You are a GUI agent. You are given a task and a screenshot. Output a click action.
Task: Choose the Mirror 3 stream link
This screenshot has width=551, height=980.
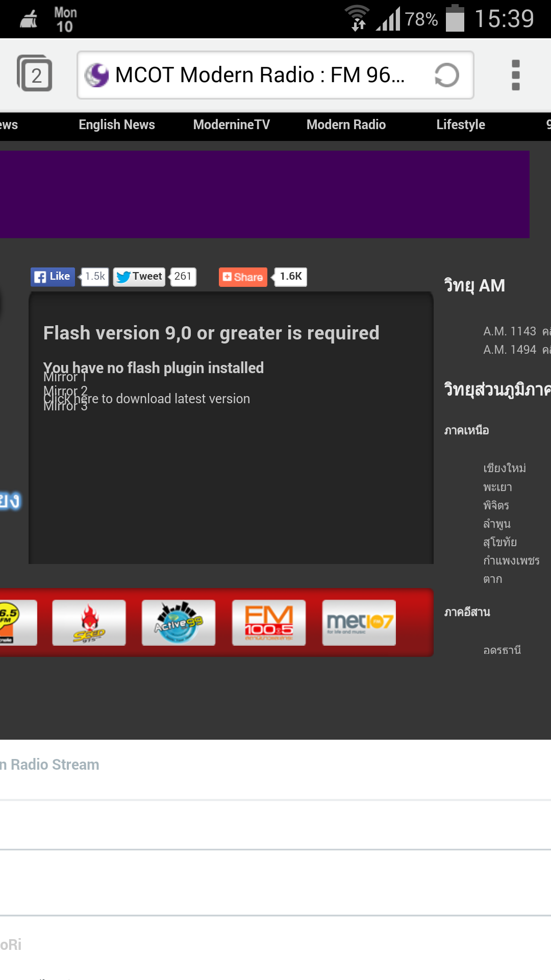pos(65,407)
